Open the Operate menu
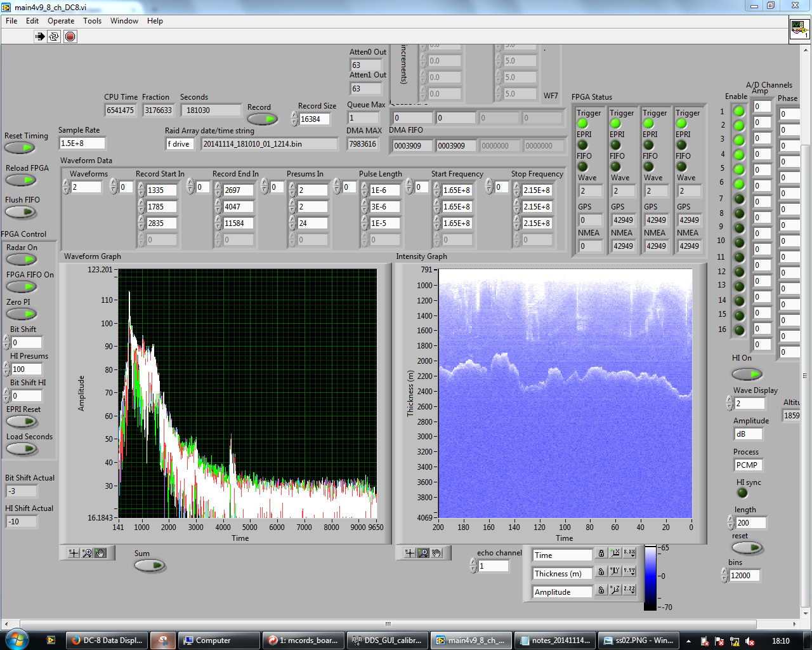Screen dimensions: 812x650 click(61, 21)
